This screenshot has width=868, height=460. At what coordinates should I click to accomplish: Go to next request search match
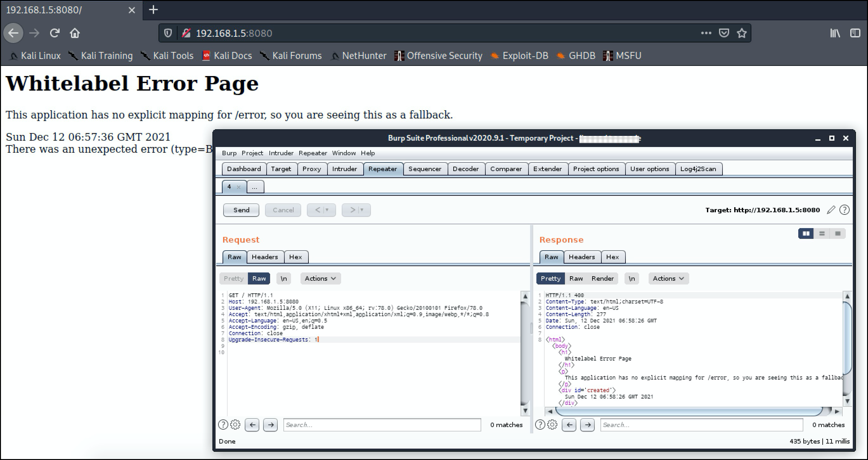(x=270, y=425)
